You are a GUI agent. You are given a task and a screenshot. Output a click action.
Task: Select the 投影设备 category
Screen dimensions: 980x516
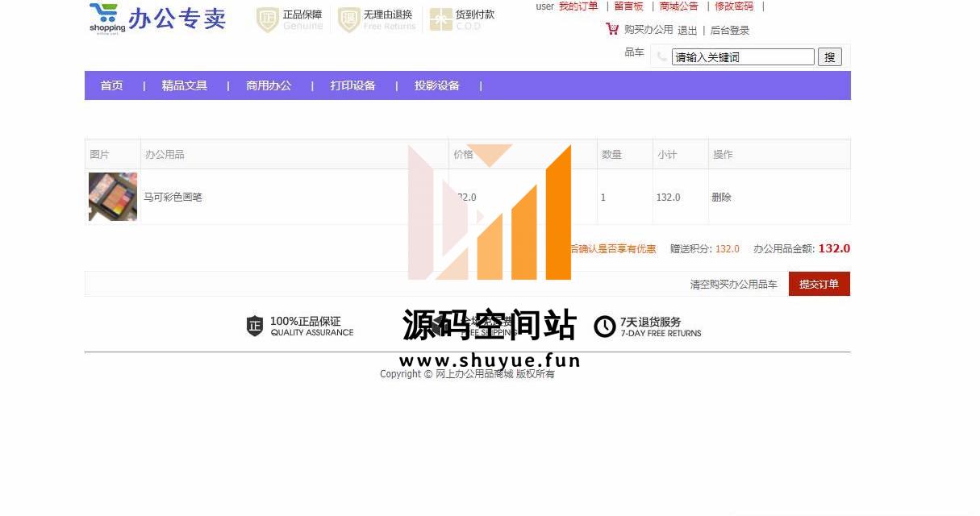click(x=437, y=85)
